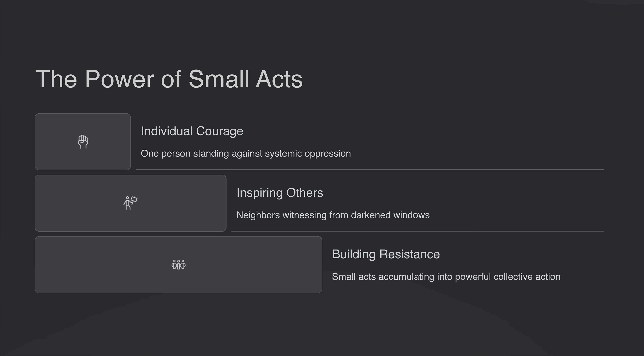Click the Building Resistance heading
The width and height of the screenshot is (644, 356).
coord(386,254)
